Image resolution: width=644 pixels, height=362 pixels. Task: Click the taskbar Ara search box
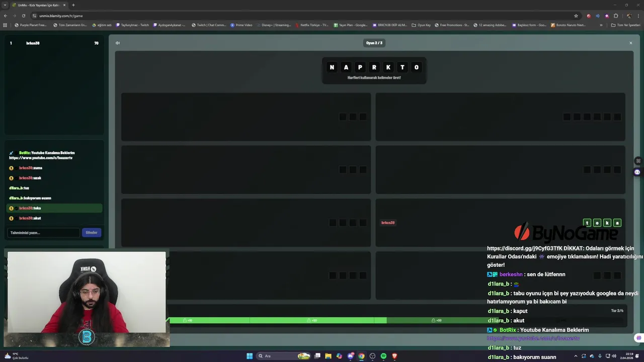[x=284, y=356]
